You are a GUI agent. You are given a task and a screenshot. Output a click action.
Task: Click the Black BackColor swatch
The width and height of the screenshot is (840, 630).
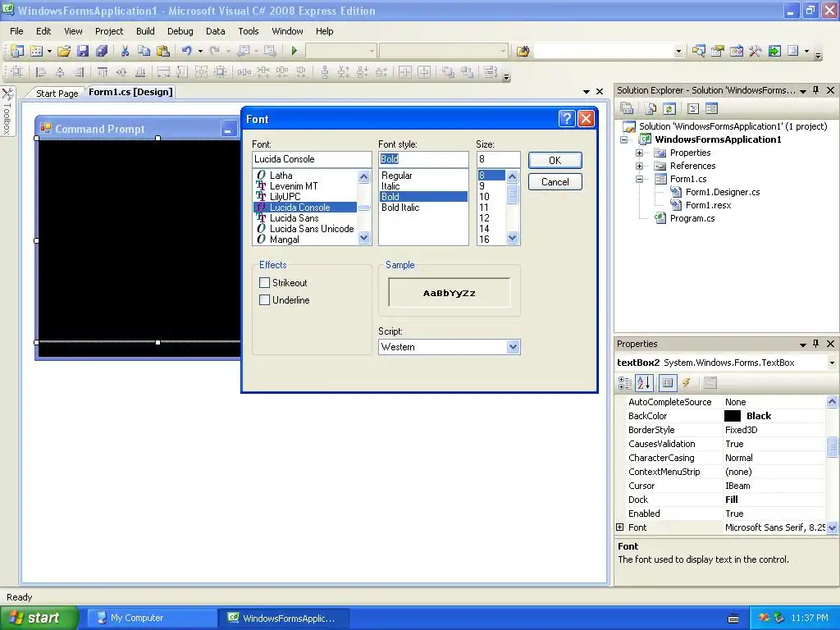coord(733,416)
